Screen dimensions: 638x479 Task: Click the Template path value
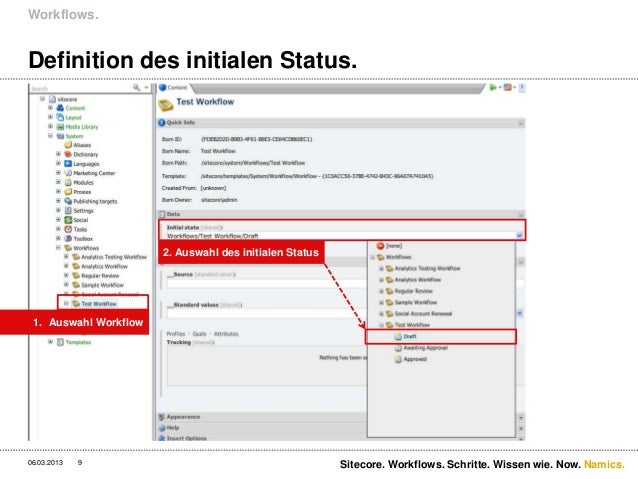(317, 176)
